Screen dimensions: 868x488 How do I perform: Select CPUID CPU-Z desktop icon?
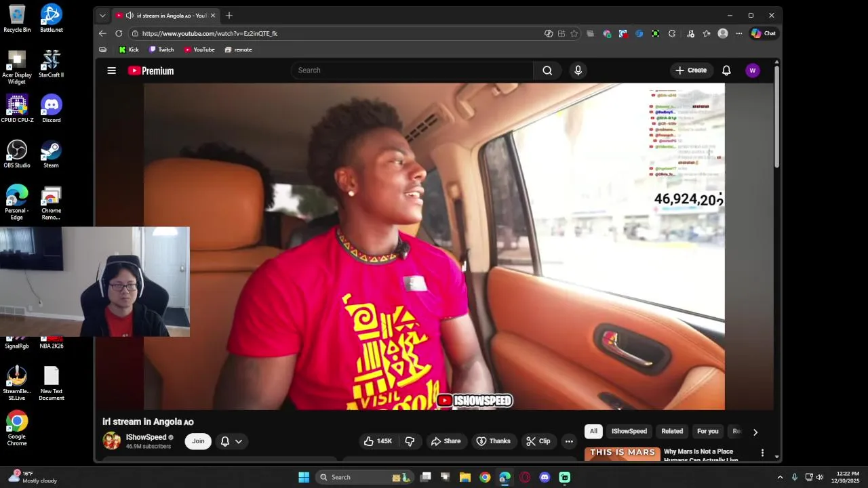[x=17, y=109]
